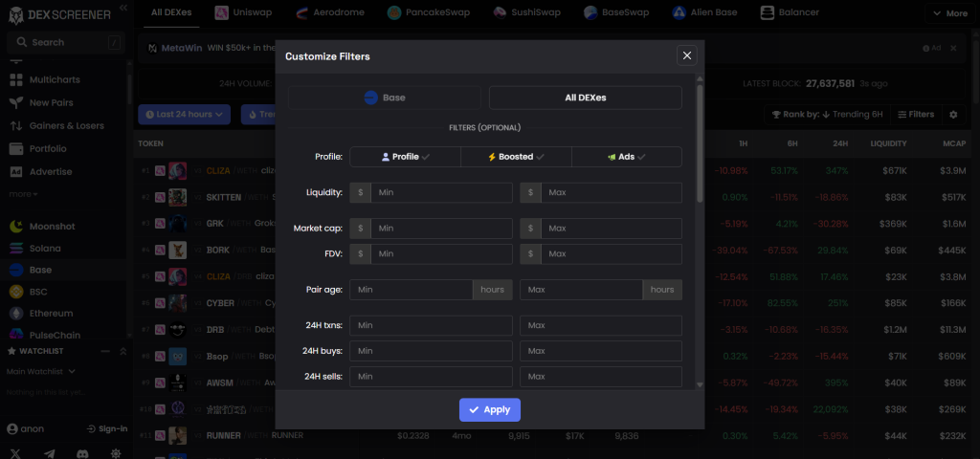Expand the Watchlist panel with the double chevron
Viewport: 980px width, 459px height.
(123, 352)
